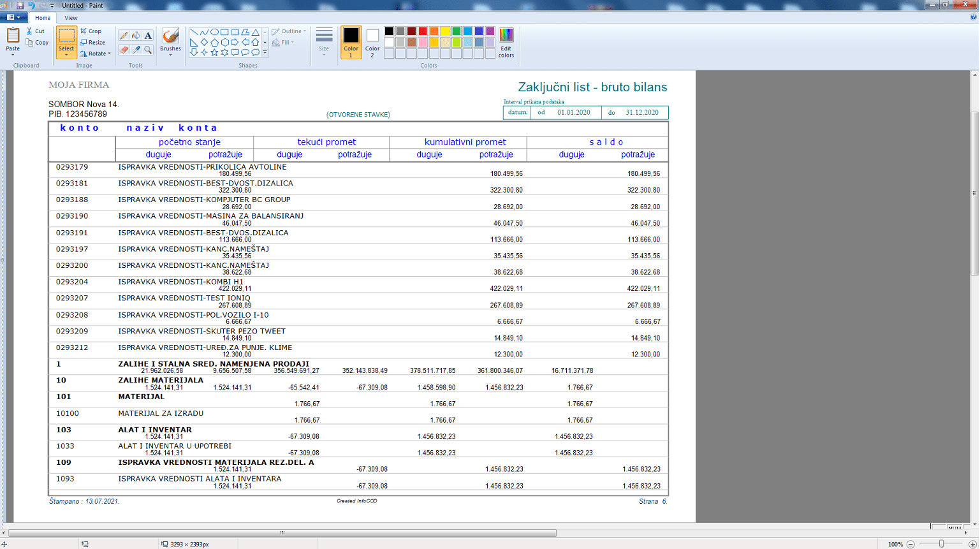Open the shape Outline dropdown
The width and height of the screenshot is (980, 549).
(x=289, y=31)
